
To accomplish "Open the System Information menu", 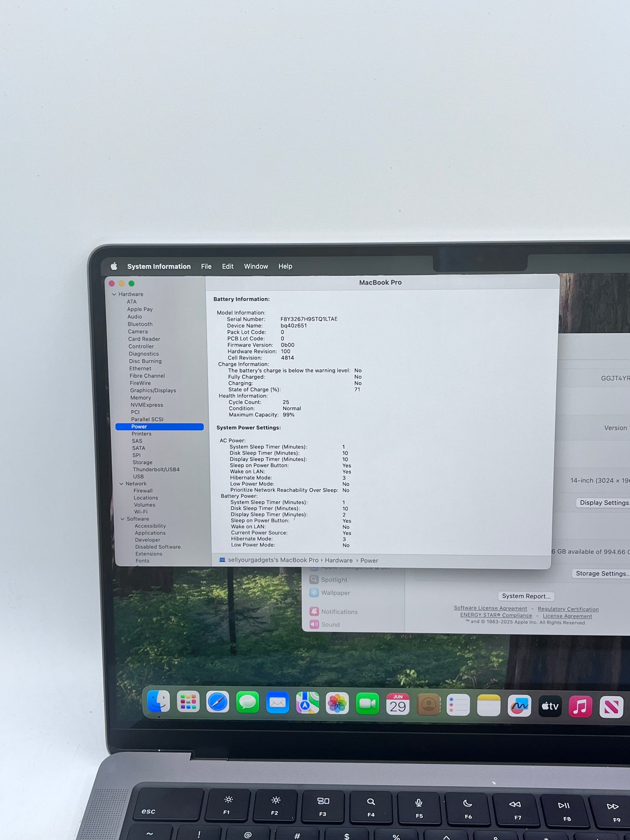I will coord(159,266).
